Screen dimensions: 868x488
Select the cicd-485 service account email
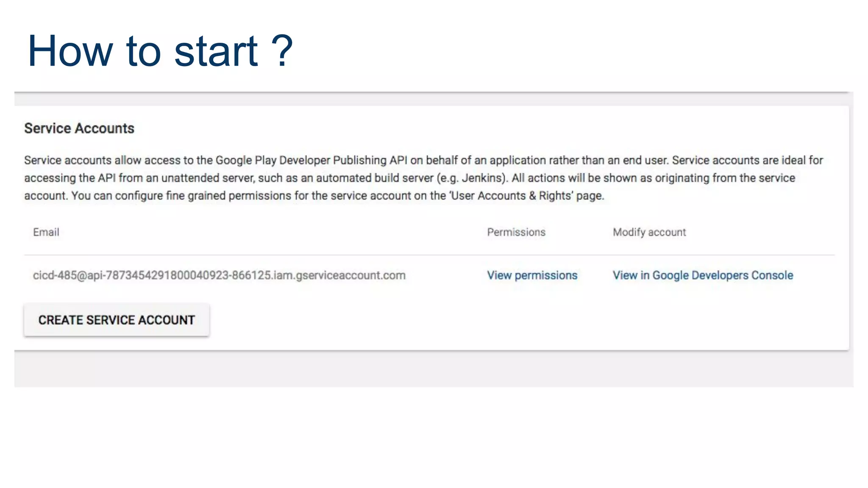[219, 275]
